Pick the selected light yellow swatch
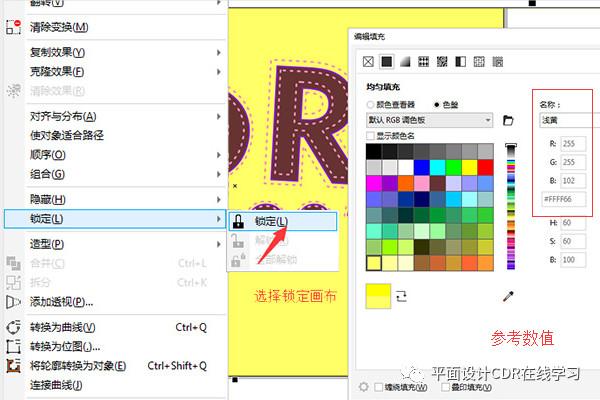Viewport: 600px width, 400px height. (x=373, y=263)
